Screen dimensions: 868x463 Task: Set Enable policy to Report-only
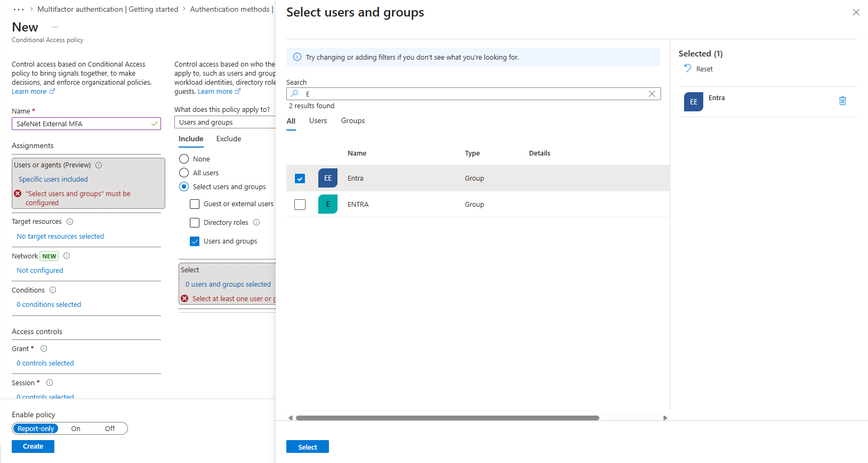point(36,428)
